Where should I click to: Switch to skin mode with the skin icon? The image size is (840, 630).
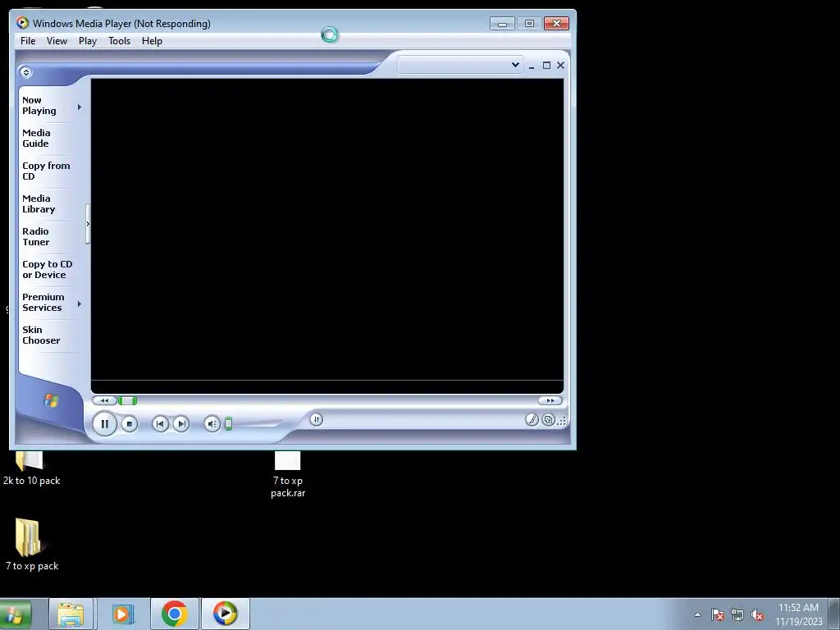pyautogui.click(x=549, y=419)
